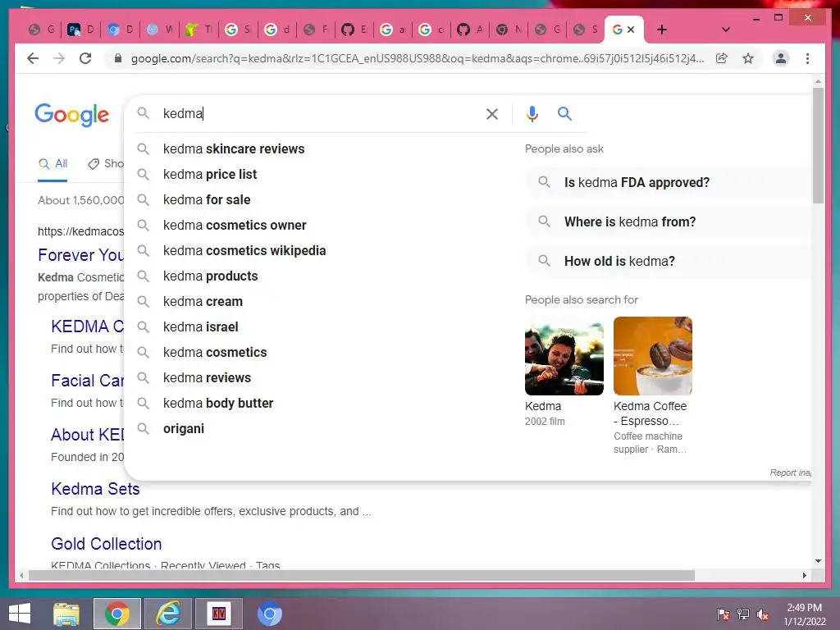This screenshot has height=630, width=840.
Task: Choose suggestion 'kedma israel'
Action: (x=201, y=326)
